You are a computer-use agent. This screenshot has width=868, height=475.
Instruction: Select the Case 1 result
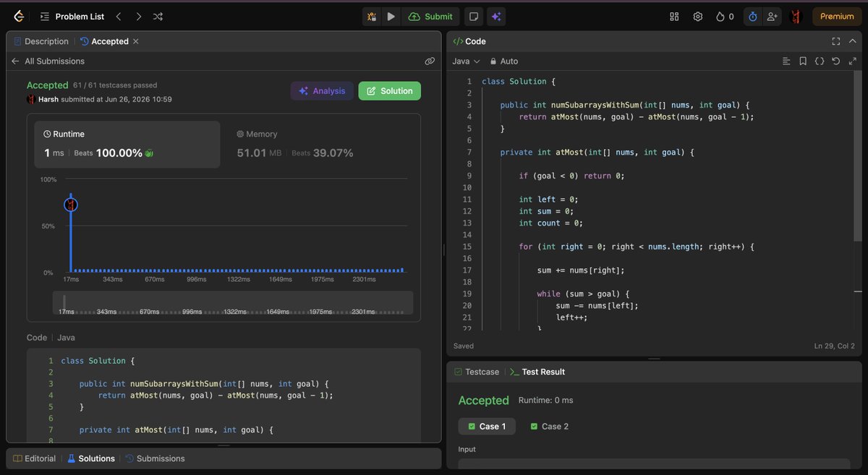[487, 427]
